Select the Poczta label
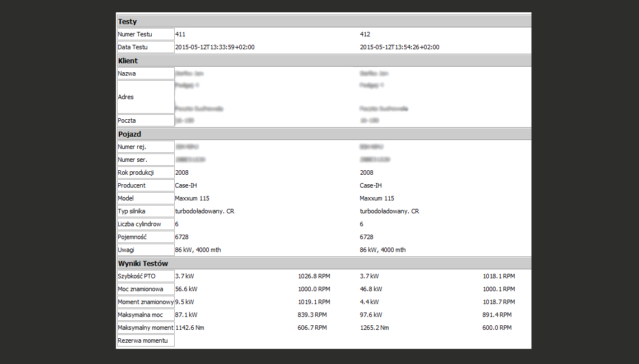 click(x=146, y=120)
